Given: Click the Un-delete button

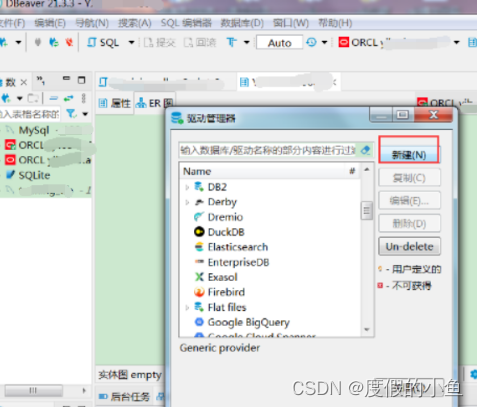Looking at the screenshot, I should click(x=409, y=247).
